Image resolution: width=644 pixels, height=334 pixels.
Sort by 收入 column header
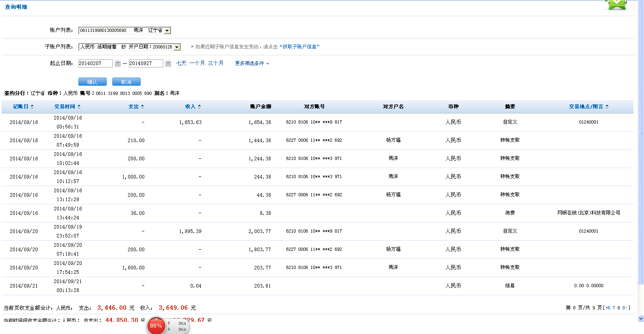pyautogui.click(x=193, y=107)
